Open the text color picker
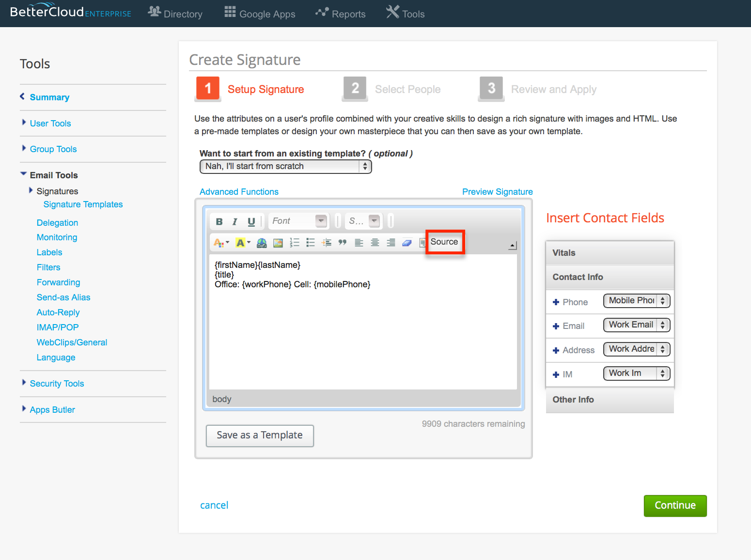The image size is (751, 560). tap(219, 242)
